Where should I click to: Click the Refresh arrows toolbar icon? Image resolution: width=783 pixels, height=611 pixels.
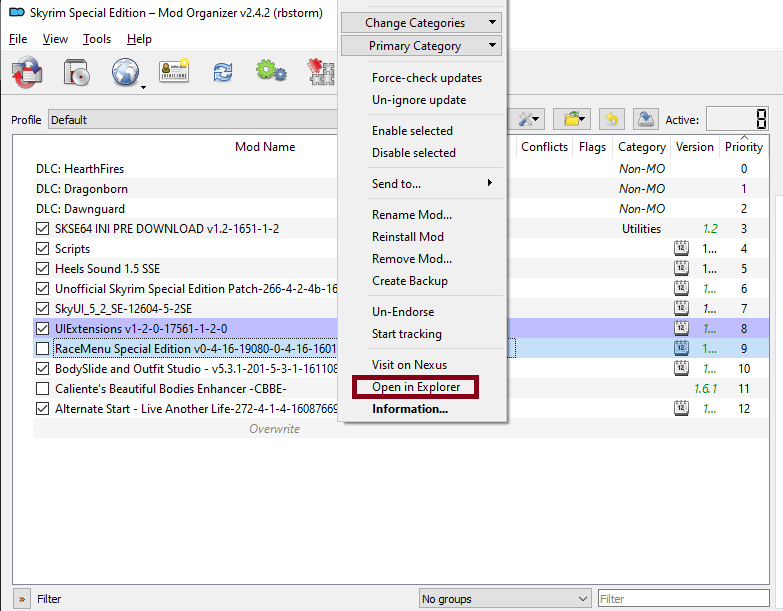point(223,72)
